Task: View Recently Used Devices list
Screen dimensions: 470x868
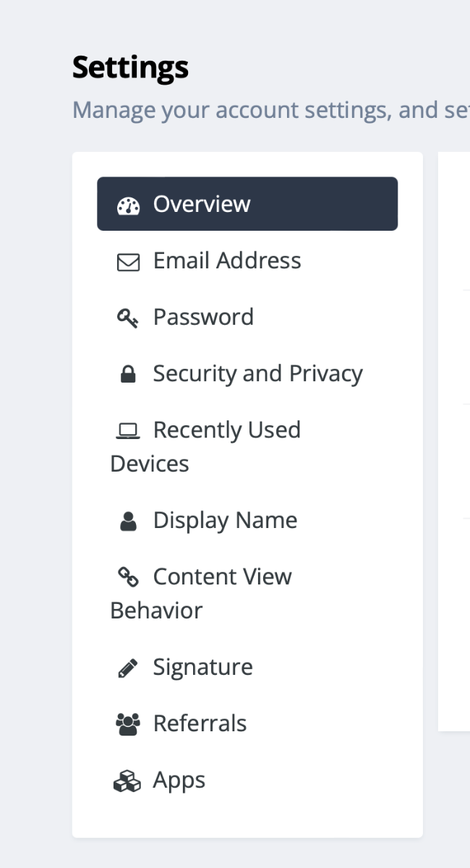Action: click(226, 430)
